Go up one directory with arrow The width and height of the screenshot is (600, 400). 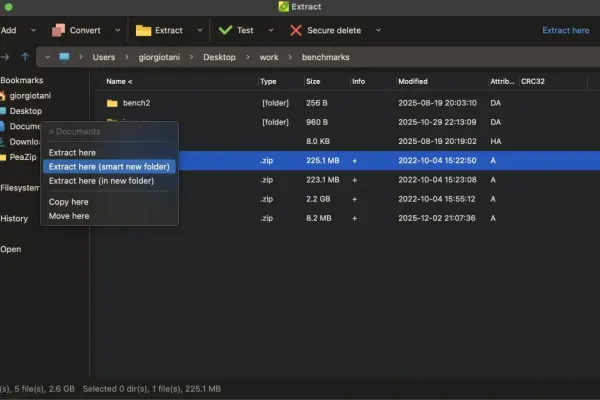click(x=25, y=57)
